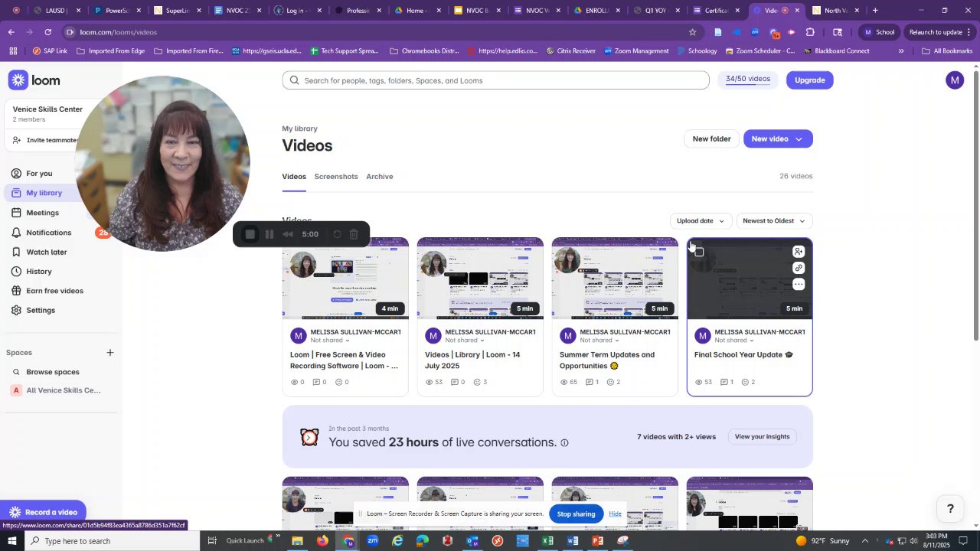Image resolution: width=980 pixels, height=551 pixels.
Task: Click Relaunch to update in Chrome
Action: coord(936,32)
